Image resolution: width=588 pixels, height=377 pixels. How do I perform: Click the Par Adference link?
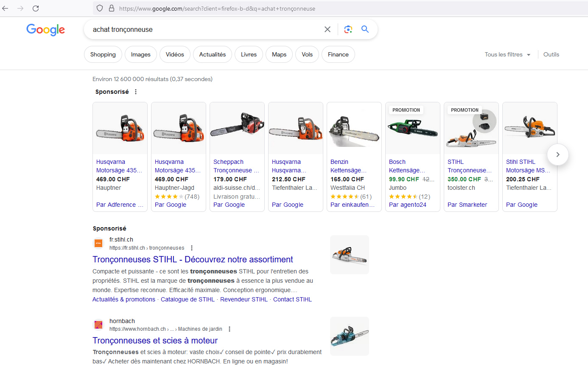point(120,205)
